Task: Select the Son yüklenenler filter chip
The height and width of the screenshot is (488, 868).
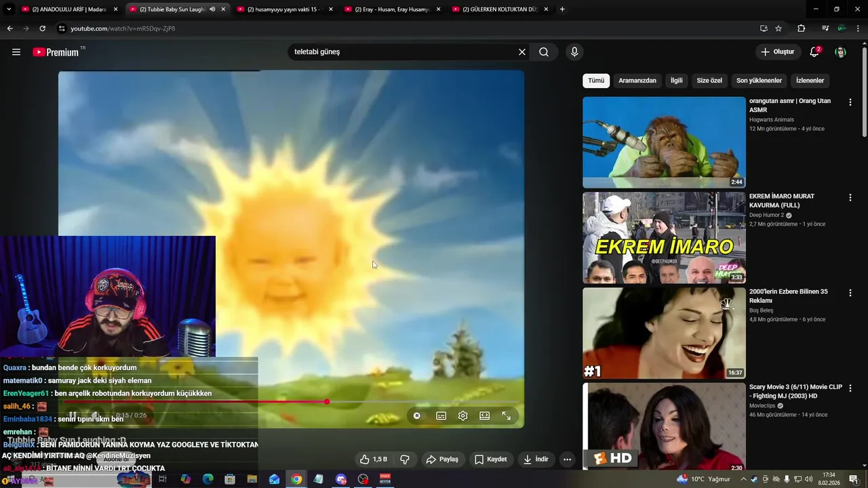Action: click(x=759, y=81)
